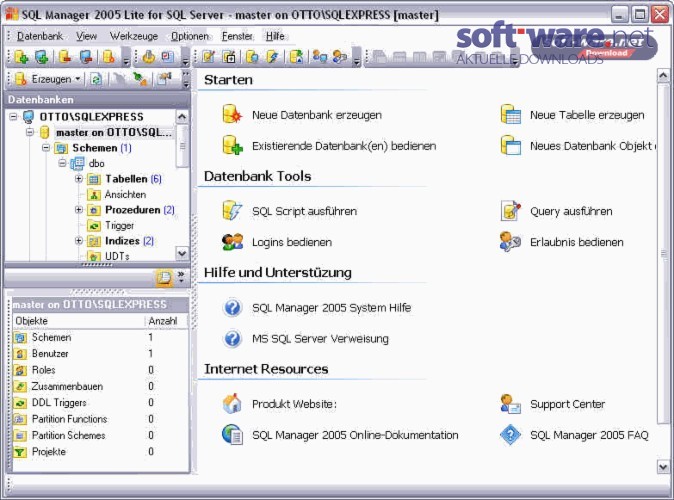674x500 pixels.
Task: Expand the Tabellen node
Action: [x=79, y=178]
